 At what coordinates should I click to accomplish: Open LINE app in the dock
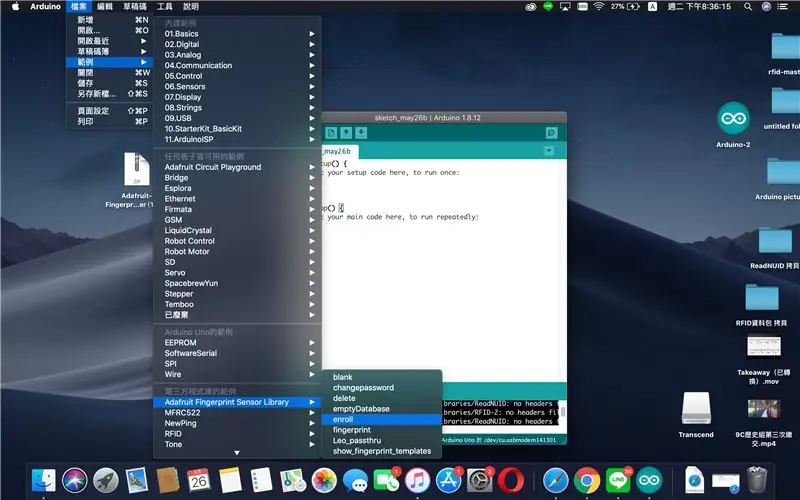click(618, 481)
